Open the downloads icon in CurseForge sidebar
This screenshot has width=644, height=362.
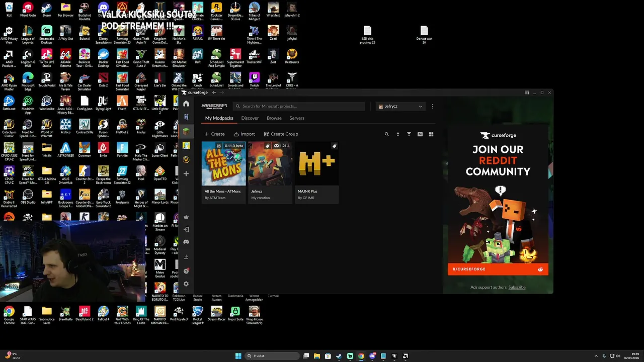coord(186,256)
